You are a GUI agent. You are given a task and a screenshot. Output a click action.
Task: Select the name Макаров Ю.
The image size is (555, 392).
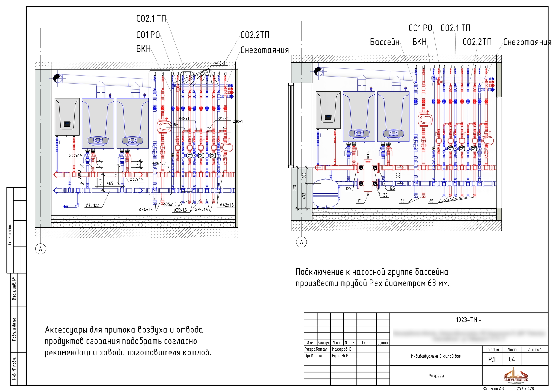coord(342,349)
